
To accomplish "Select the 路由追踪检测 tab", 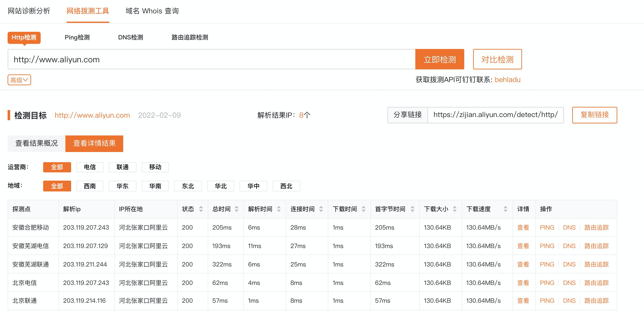I will (190, 38).
